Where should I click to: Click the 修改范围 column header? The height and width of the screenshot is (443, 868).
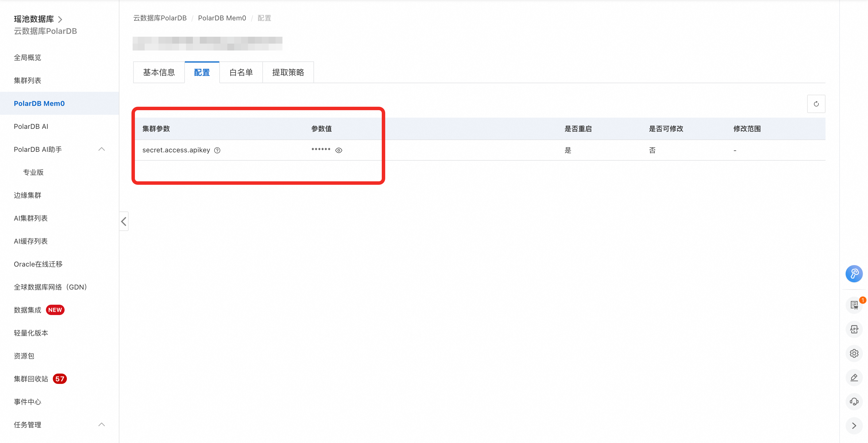747,129
